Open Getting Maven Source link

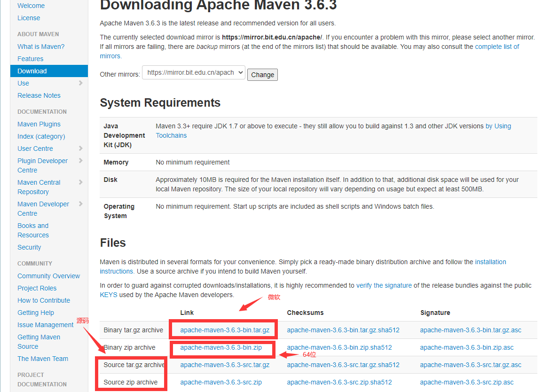tap(39, 342)
